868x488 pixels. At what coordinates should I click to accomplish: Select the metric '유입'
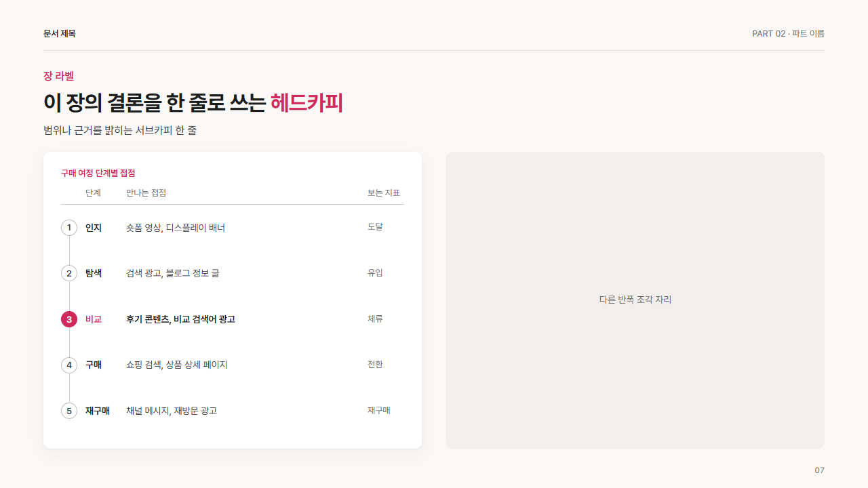375,272
